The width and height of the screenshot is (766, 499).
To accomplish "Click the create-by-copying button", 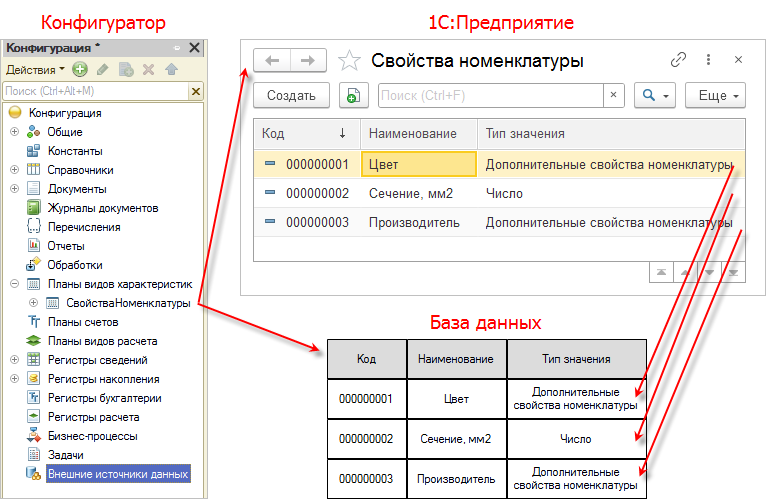I will pyautogui.click(x=354, y=95).
